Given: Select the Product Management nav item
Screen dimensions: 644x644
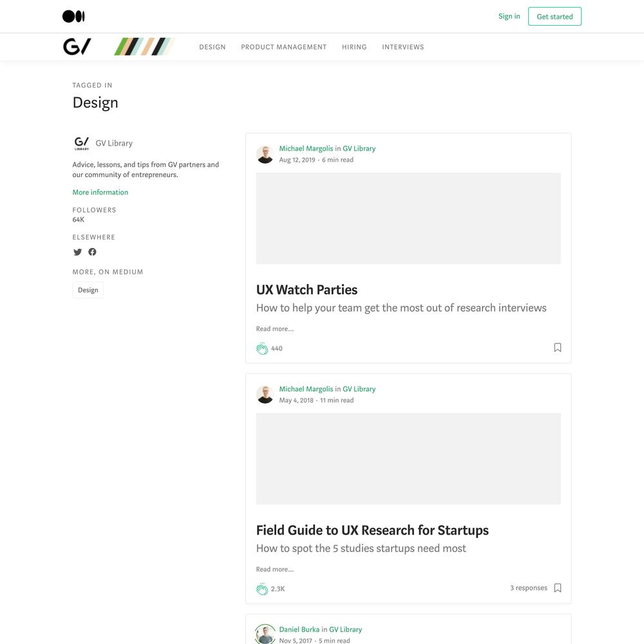Looking at the screenshot, I should tap(284, 47).
